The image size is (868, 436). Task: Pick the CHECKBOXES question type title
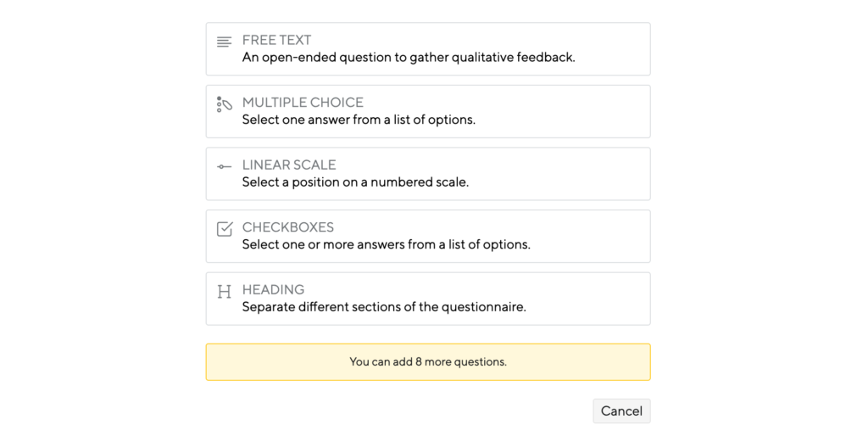[288, 227]
